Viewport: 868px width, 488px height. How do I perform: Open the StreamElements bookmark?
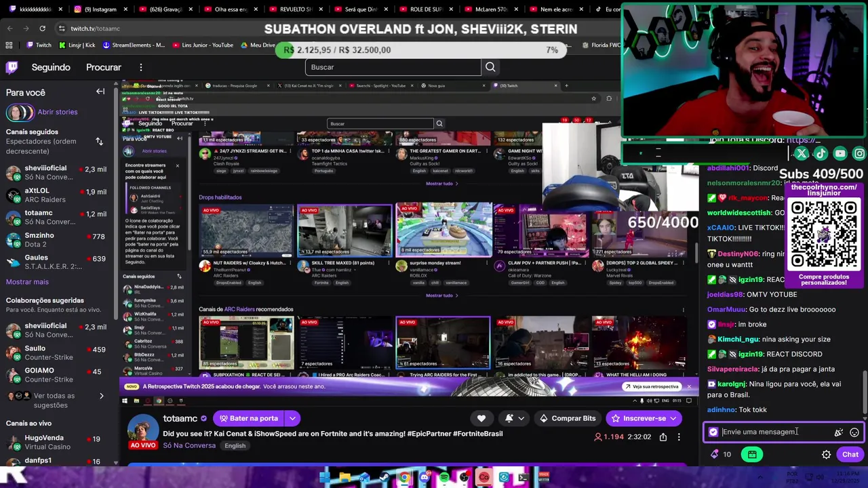(x=134, y=45)
